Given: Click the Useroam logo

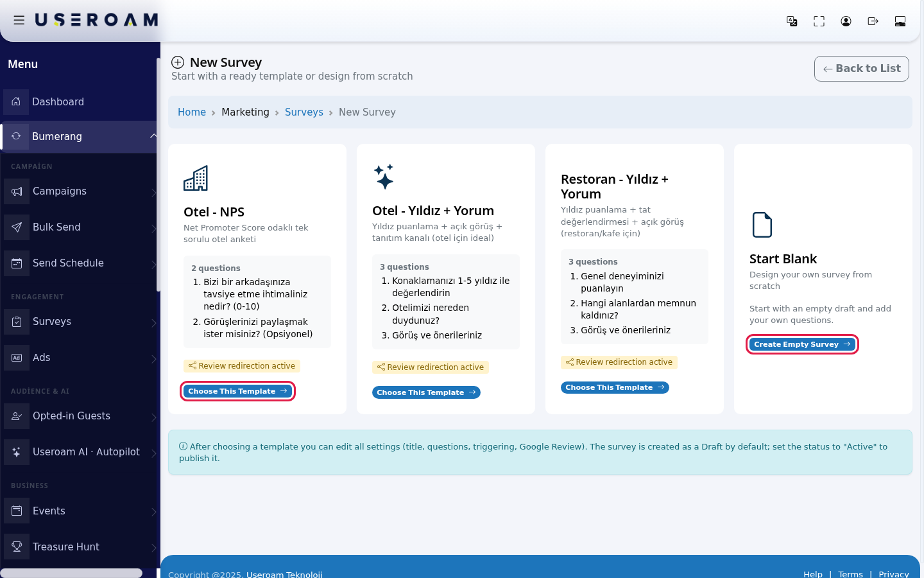Looking at the screenshot, I should coord(96,21).
